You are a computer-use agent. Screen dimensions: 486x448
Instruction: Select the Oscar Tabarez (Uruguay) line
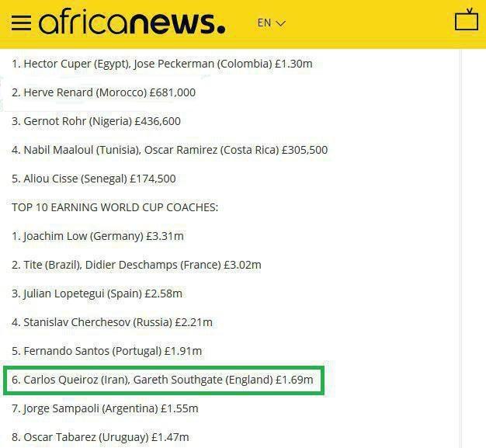[x=100, y=437]
